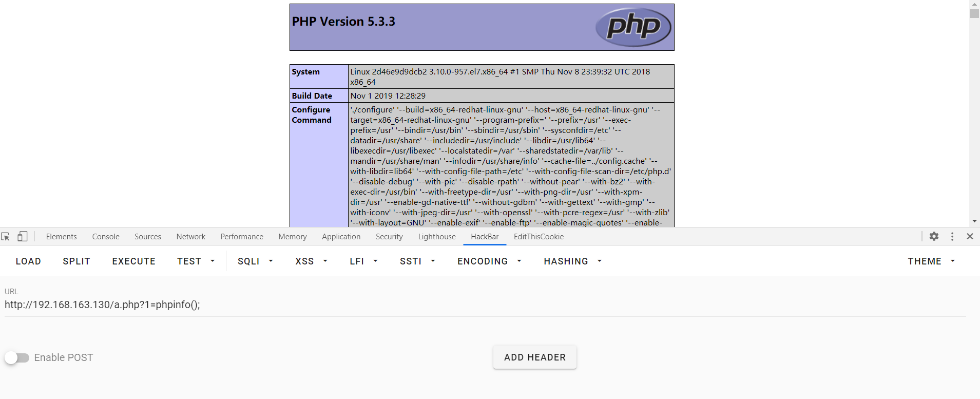Open the Network tab
The image size is (980, 399).
191,237
